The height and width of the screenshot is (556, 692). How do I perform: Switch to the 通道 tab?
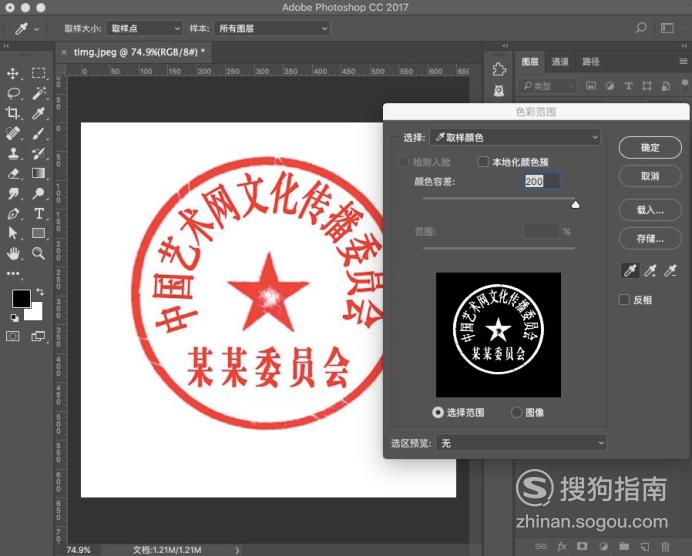pos(560,61)
